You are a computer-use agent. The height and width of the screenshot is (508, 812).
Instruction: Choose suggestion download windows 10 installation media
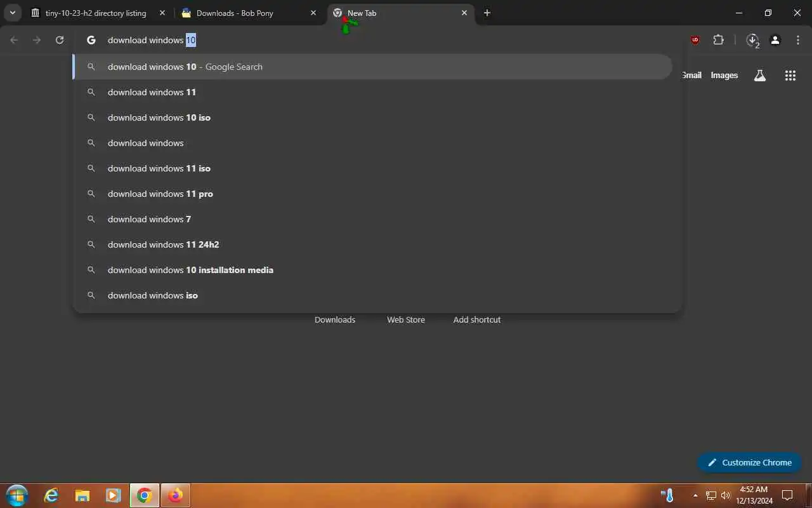[x=372, y=270]
